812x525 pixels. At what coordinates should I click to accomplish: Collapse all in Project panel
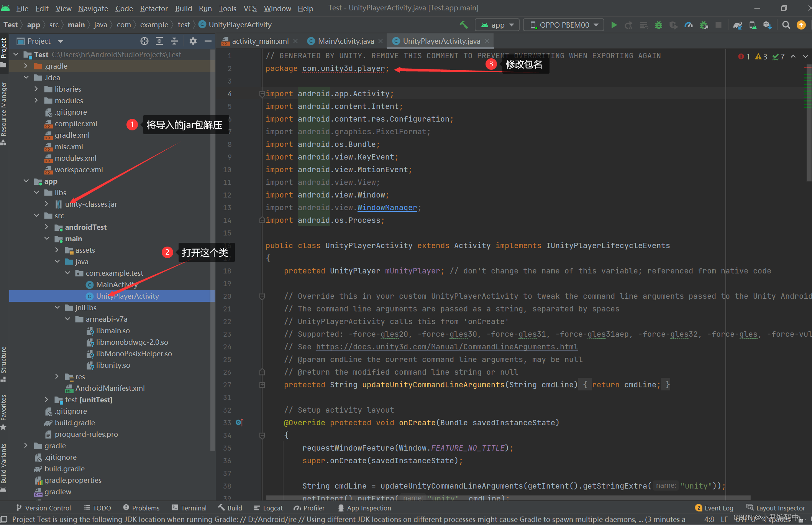click(x=174, y=41)
